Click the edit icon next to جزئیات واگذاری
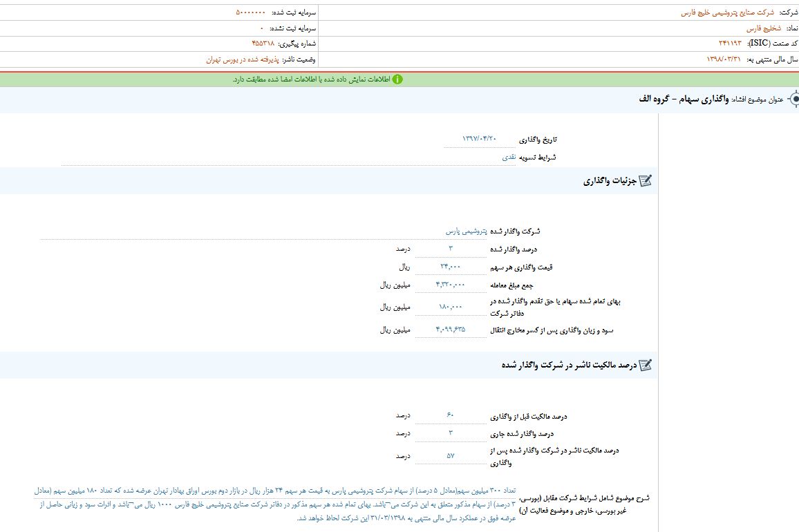 point(646,181)
